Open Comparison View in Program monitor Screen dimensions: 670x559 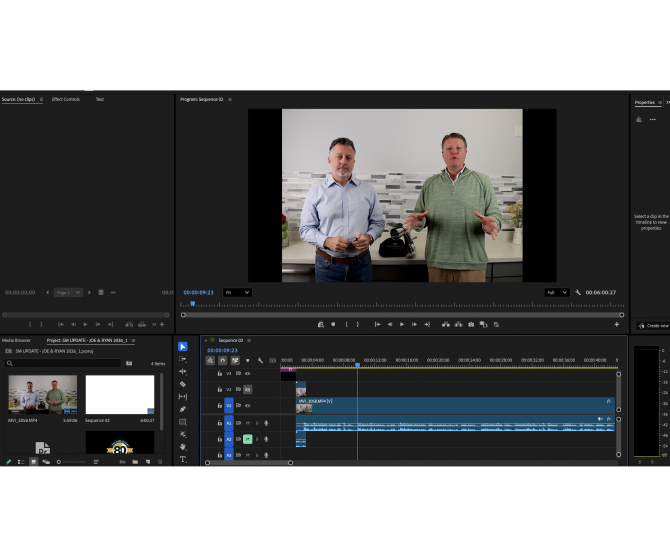[483, 324]
